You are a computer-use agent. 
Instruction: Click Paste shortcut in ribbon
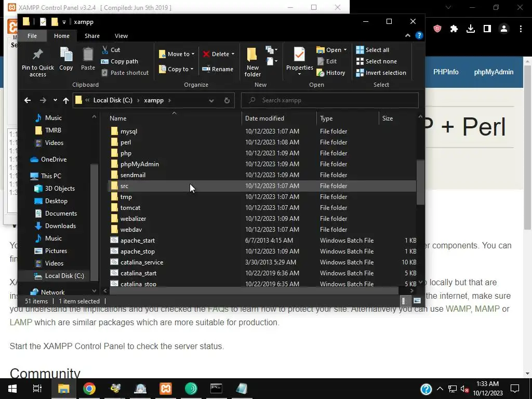125,73
